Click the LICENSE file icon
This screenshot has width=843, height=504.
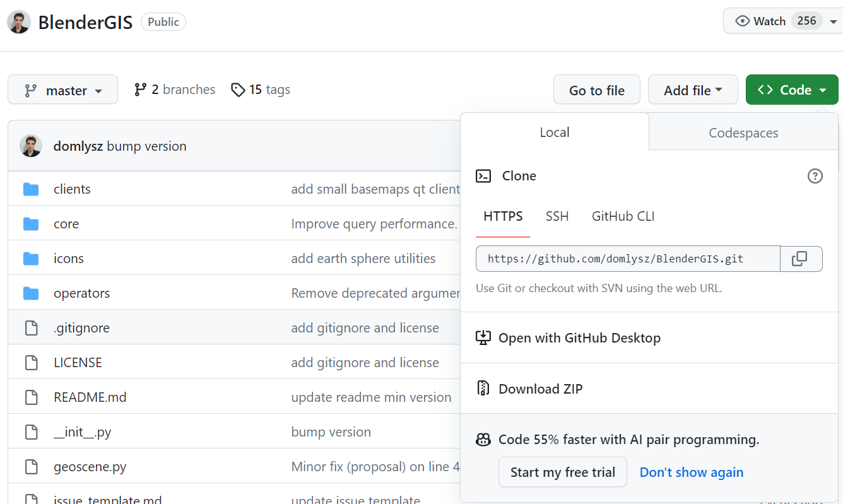click(31, 363)
